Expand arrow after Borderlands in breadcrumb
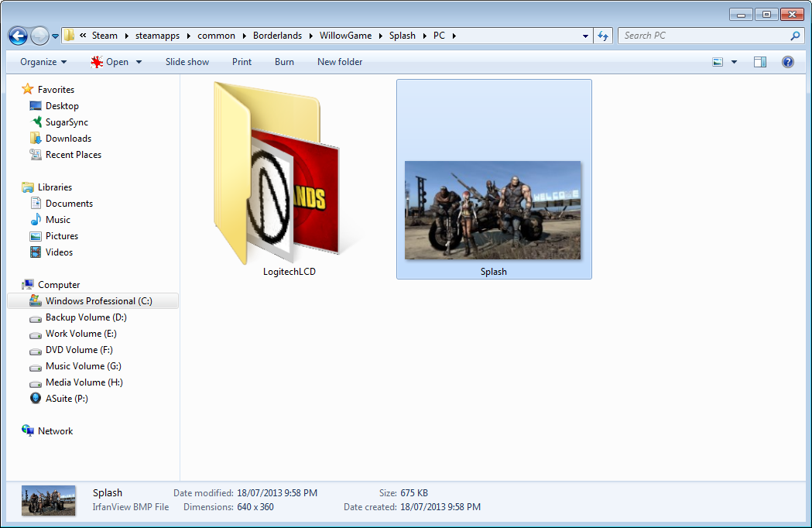Viewport: 812px width, 528px height. (310, 36)
